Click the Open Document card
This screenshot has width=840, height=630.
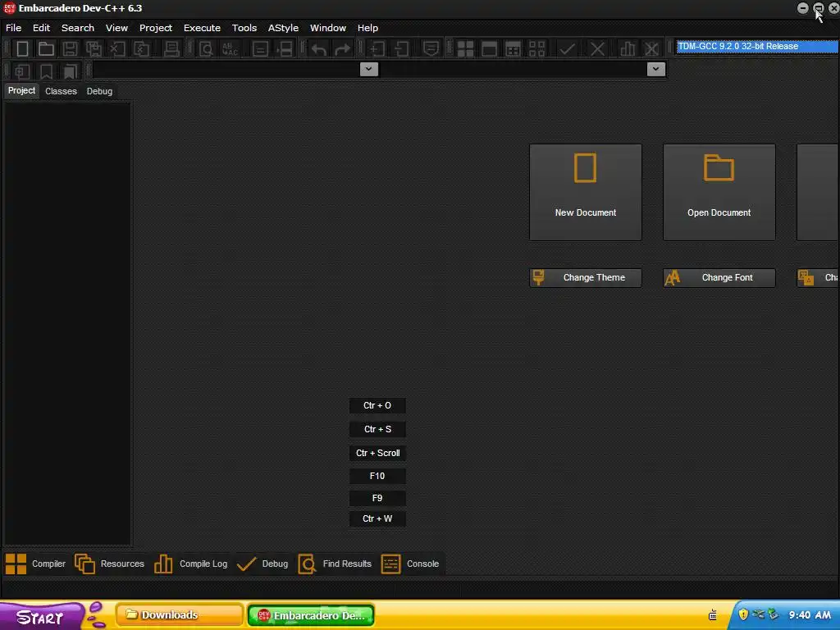coord(719,192)
